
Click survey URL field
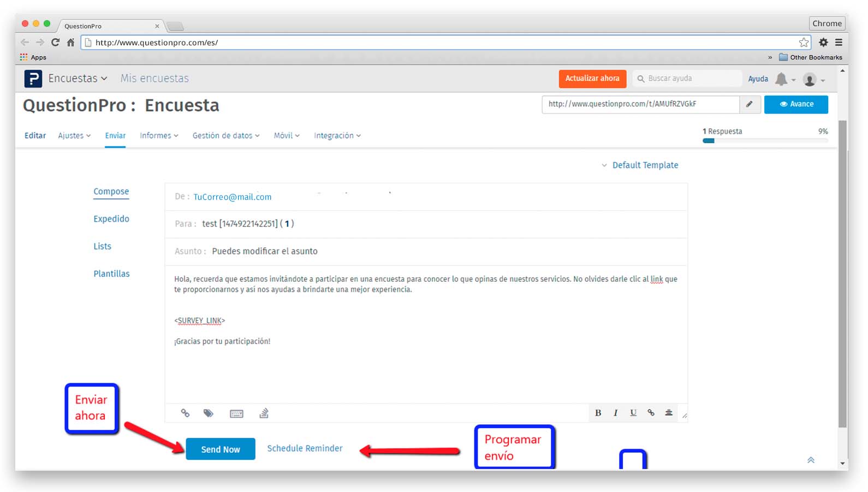(640, 104)
